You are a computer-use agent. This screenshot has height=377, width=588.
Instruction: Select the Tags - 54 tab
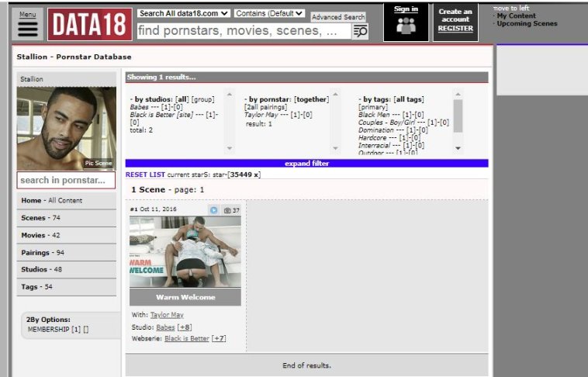(67, 286)
